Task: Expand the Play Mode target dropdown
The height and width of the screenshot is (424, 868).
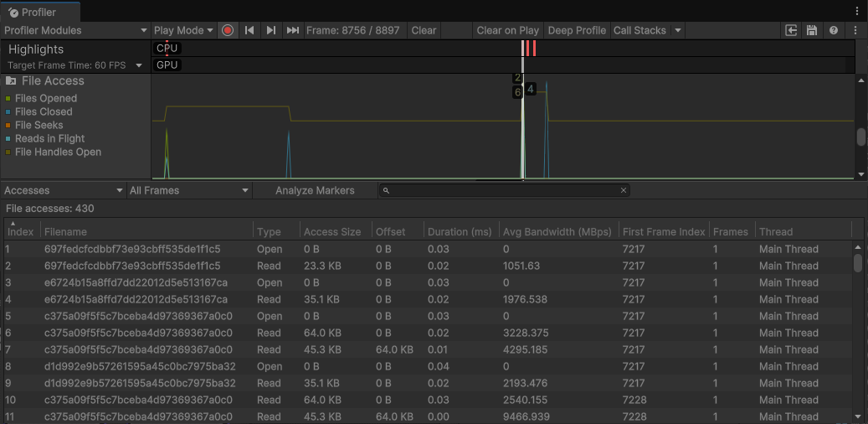Action: [184, 30]
